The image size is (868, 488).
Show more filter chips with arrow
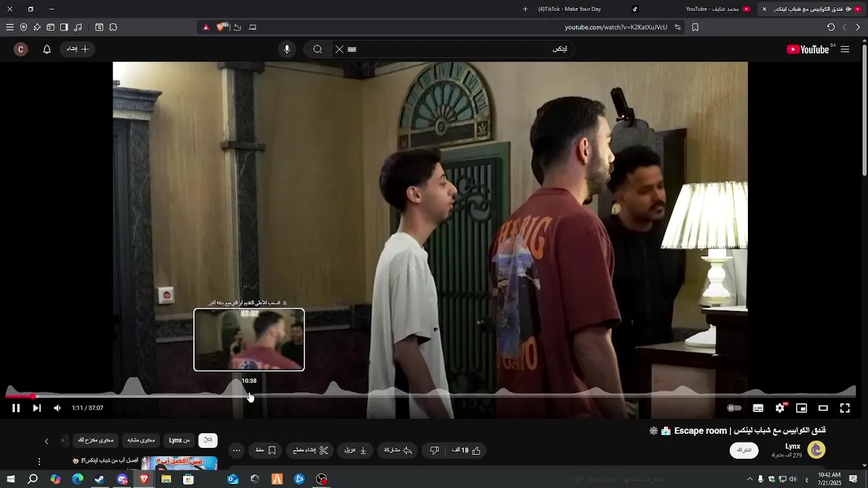tap(46, 441)
